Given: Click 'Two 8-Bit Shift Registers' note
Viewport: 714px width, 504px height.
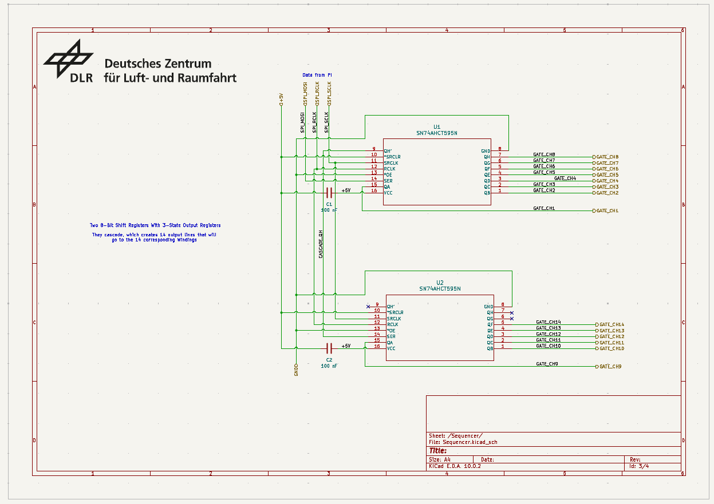Looking at the screenshot, I should point(155,225).
